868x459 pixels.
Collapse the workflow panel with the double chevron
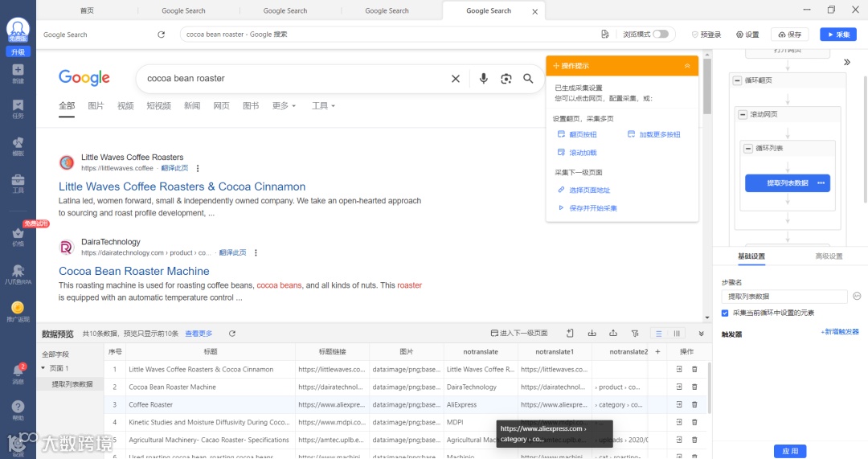pyautogui.click(x=846, y=63)
